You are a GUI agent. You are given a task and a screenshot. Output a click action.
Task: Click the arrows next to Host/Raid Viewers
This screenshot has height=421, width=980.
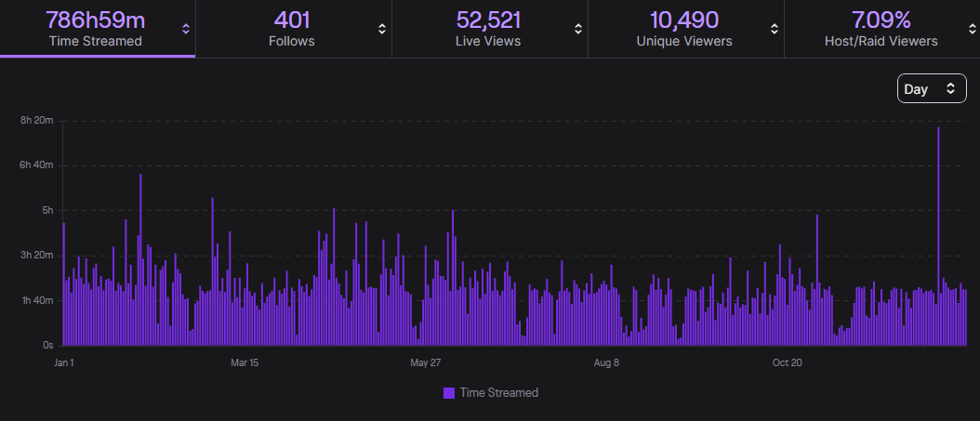click(969, 29)
